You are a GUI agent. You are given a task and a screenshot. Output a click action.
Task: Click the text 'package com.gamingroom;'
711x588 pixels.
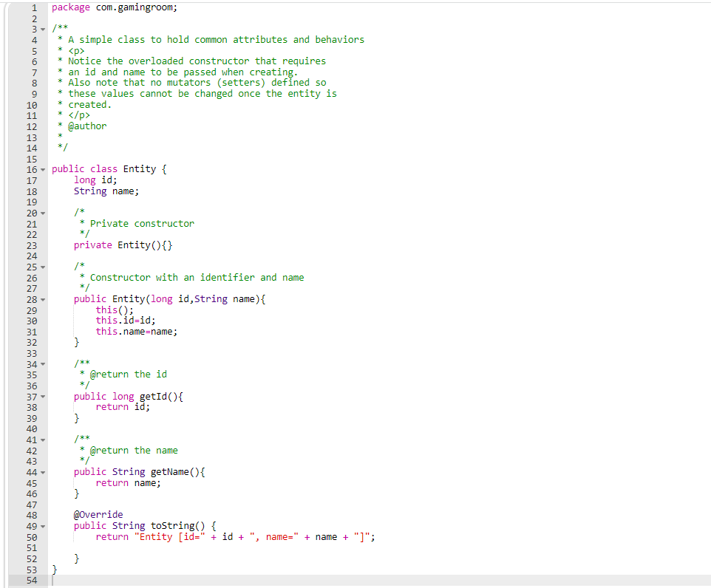click(115, 7)
